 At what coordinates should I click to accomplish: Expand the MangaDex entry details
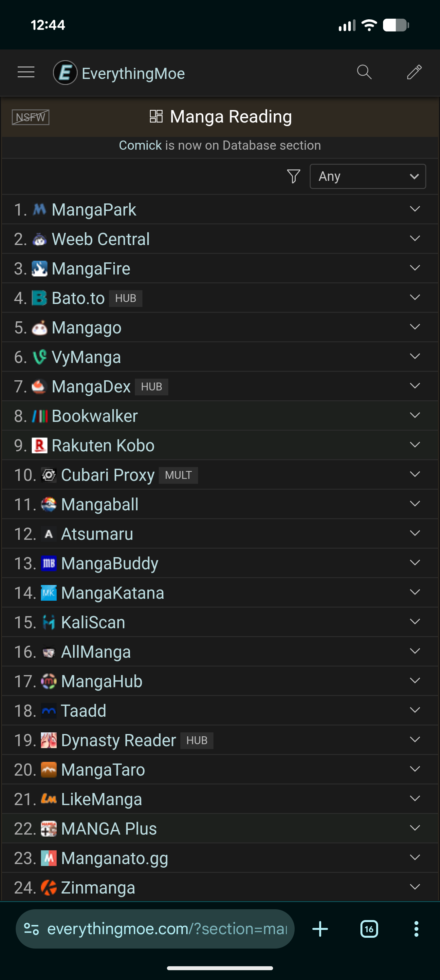point(414,386)
